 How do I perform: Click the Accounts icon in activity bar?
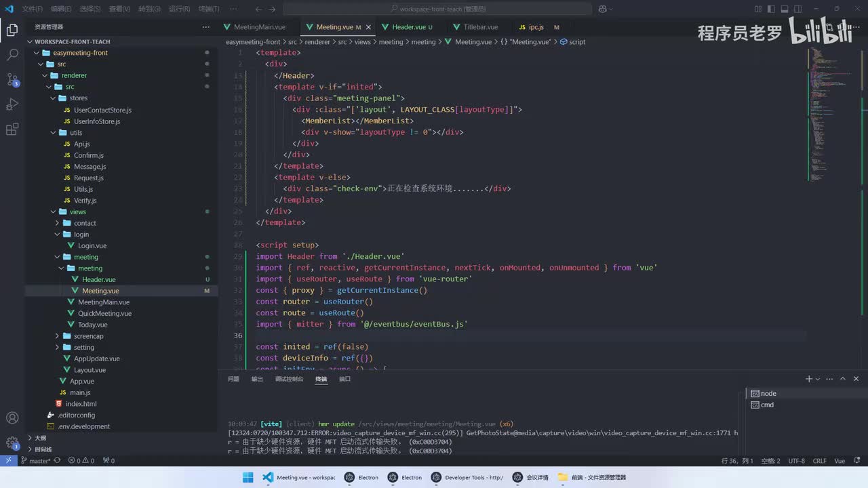coord(12,418)
